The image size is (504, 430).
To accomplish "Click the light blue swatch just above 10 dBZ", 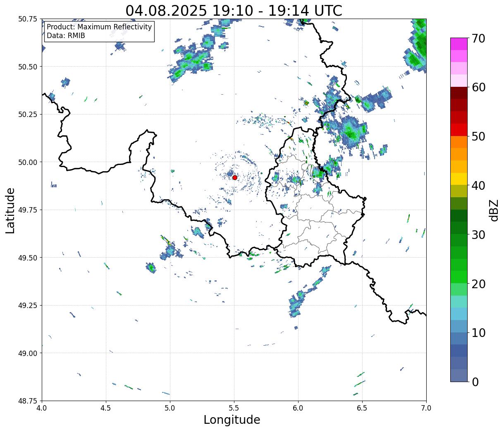I will [x=459, y=326].
